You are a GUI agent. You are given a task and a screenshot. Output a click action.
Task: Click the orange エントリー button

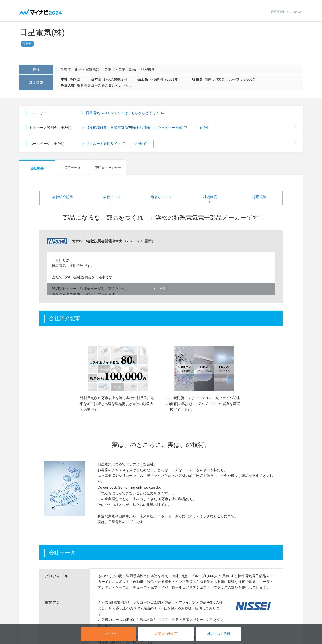108,634
